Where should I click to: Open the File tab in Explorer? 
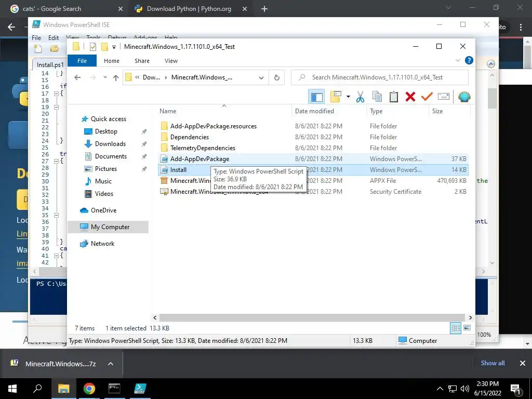(82, 61)
